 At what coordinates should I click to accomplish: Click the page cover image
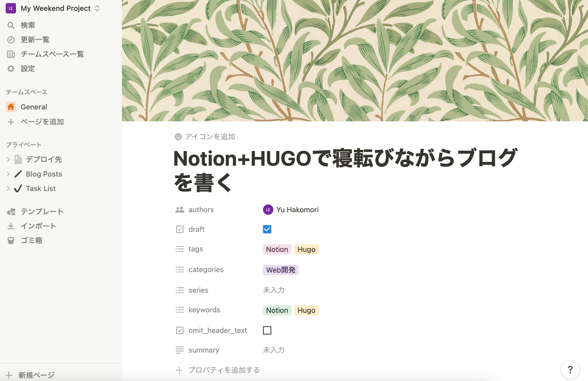(355, 61)
